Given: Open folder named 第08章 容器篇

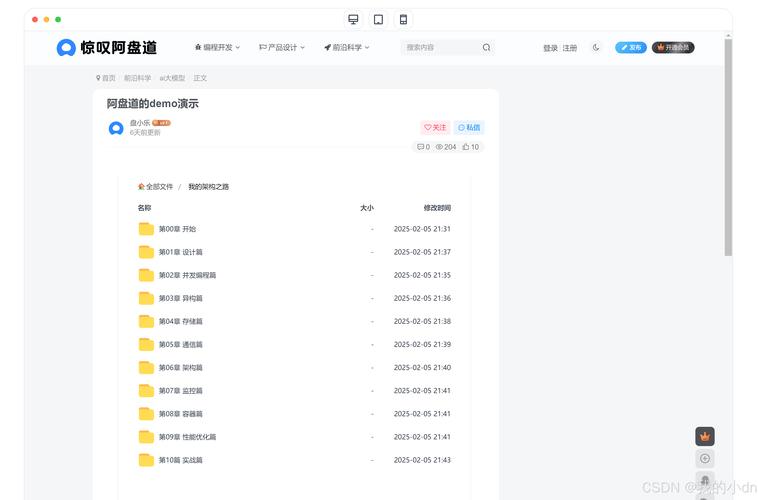Looking at the screenshot, I should [x=181, y=414].
